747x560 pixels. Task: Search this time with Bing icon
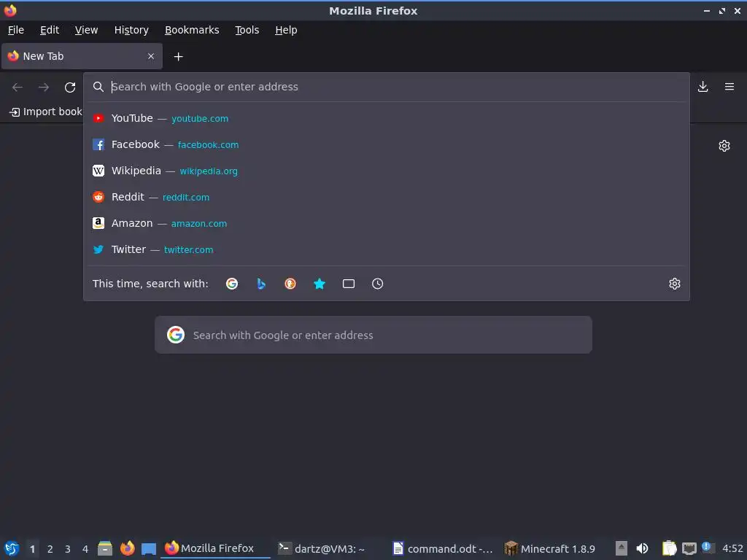coord(261,284)
